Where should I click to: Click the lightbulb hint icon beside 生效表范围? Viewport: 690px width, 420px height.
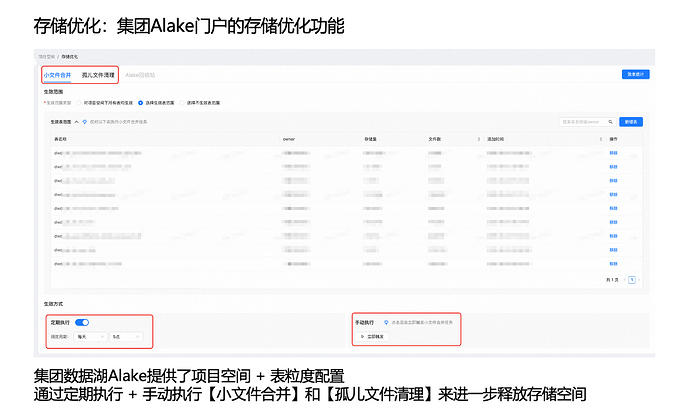86,121
